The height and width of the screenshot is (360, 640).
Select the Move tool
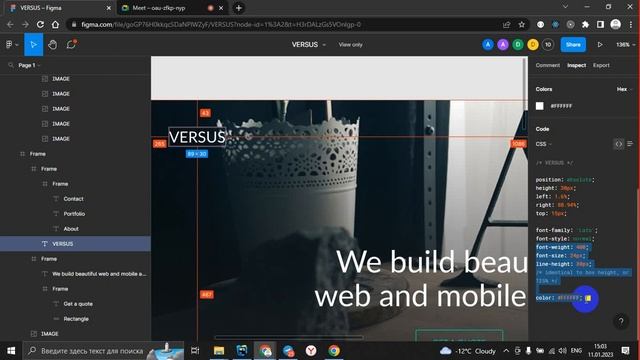point(33,44)
